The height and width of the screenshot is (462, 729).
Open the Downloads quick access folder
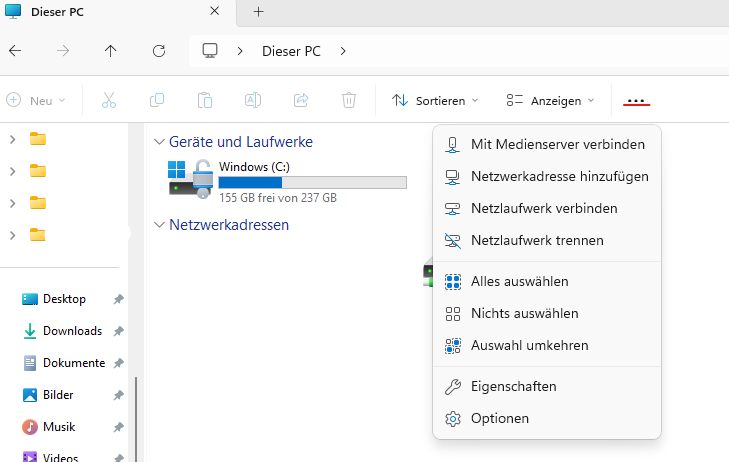(x=71, y=331)
